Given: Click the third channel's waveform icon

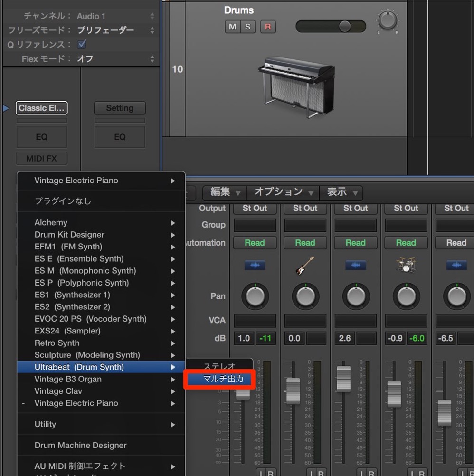Looking at the screenshot, I should tap(356, 265).
